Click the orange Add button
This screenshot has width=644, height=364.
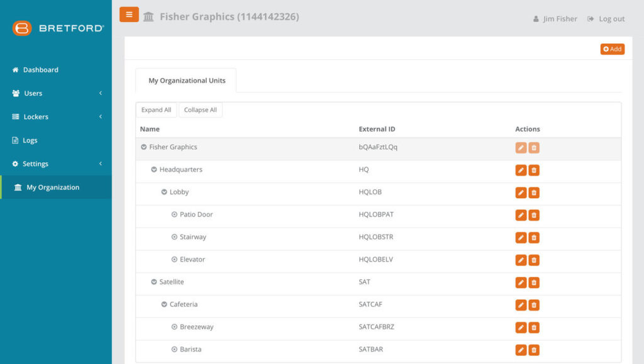[612, 49]
